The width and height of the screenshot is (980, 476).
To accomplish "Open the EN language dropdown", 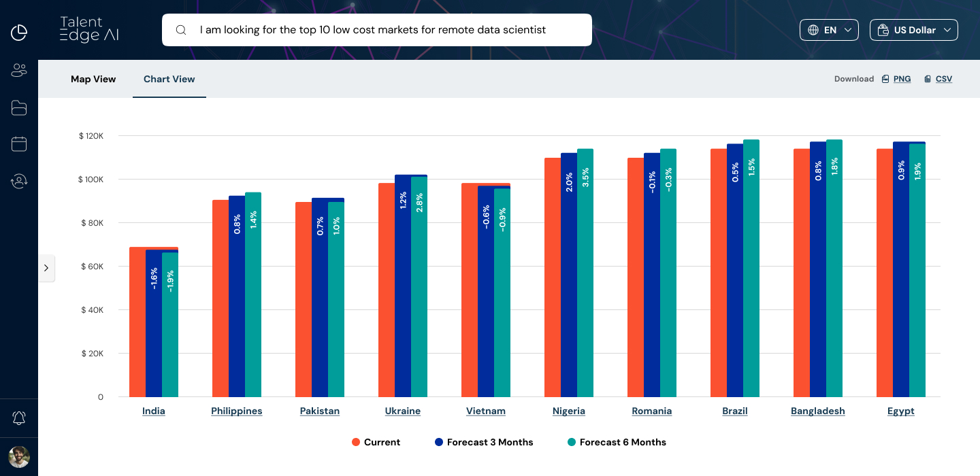I will pyautogui.click(x=830, y=30).
